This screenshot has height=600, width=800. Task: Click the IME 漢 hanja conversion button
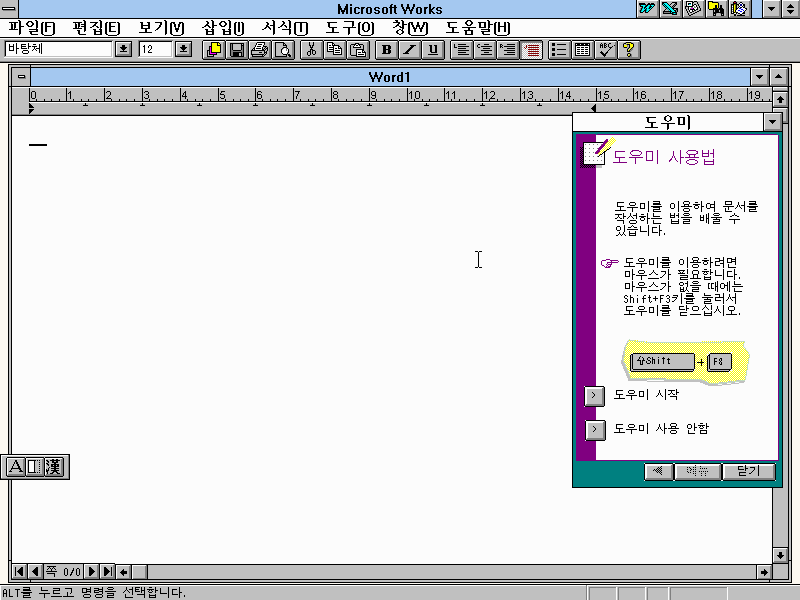[54, 466]
